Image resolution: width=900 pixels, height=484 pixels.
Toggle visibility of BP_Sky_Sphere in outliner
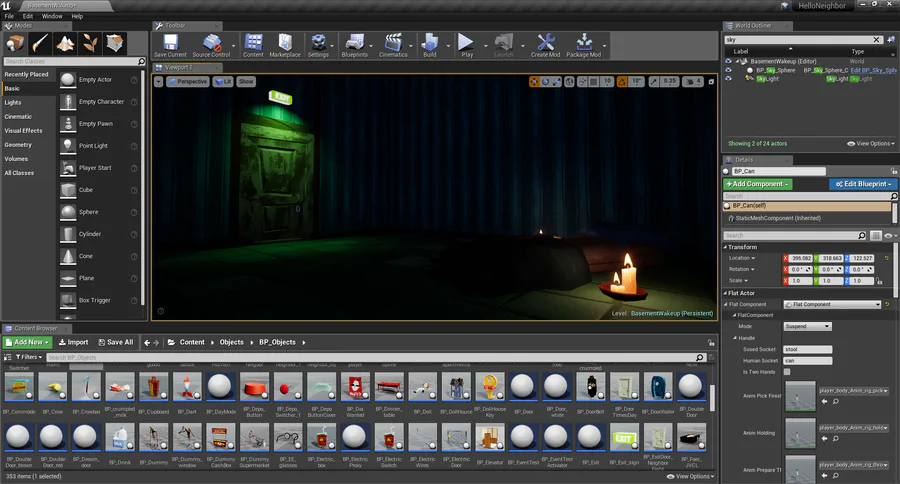click(728, 70)
